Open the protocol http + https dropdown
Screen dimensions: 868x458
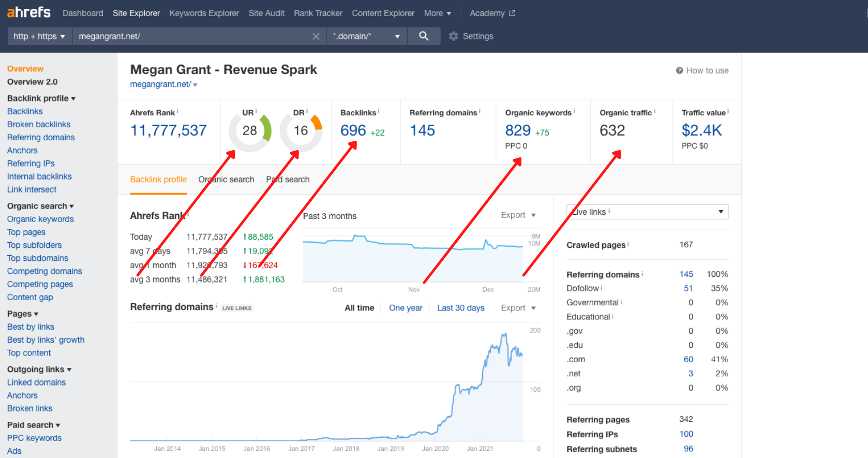(39, 36)
